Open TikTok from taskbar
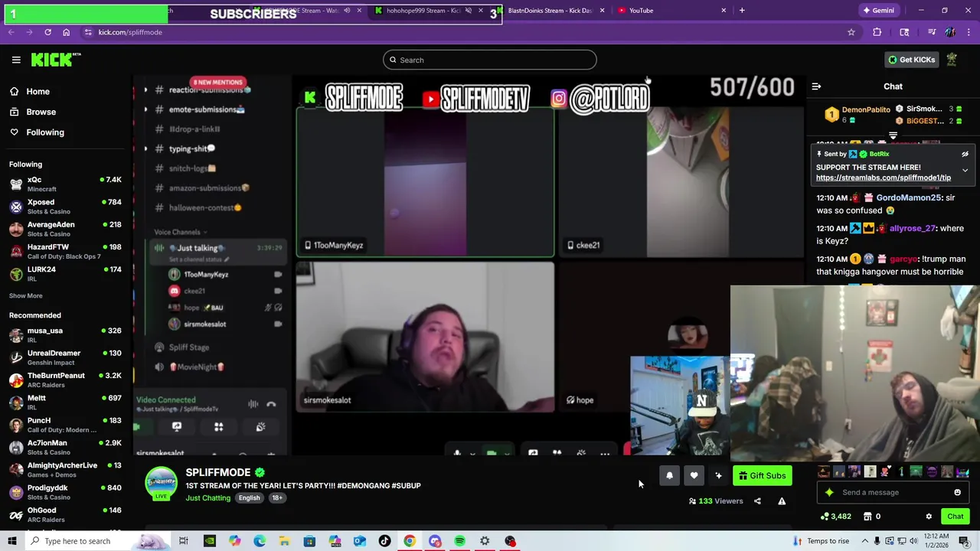Viewport: 980px width, 551px height. coord(384,541)
